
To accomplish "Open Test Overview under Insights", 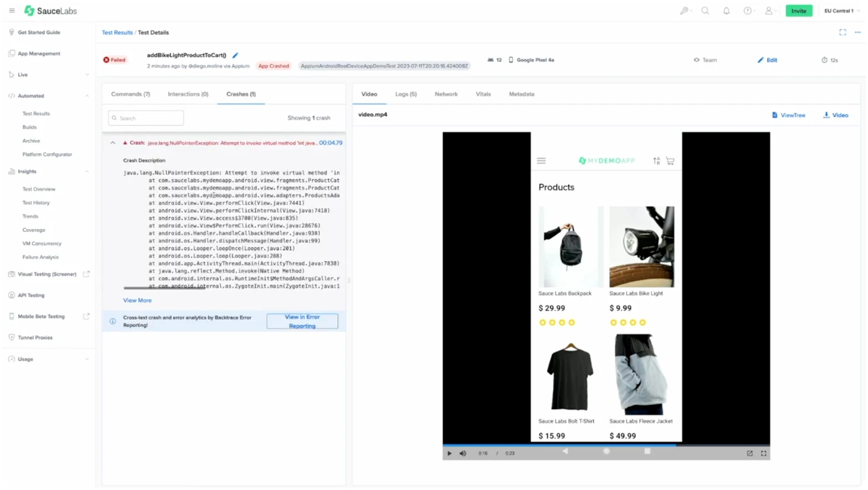I will pos(39,189).
